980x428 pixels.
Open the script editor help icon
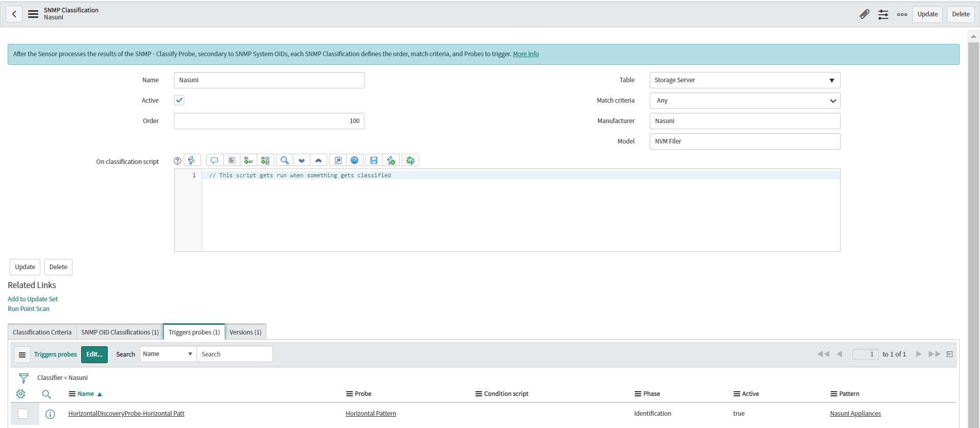(x=355, y=160)
